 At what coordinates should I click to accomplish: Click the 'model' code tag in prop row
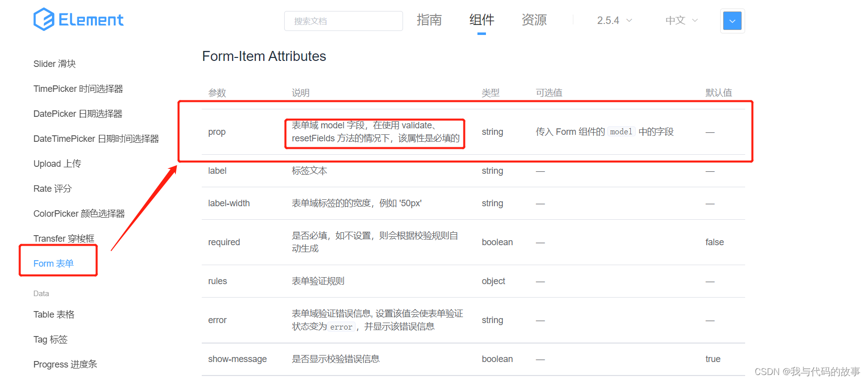point(621,132)
